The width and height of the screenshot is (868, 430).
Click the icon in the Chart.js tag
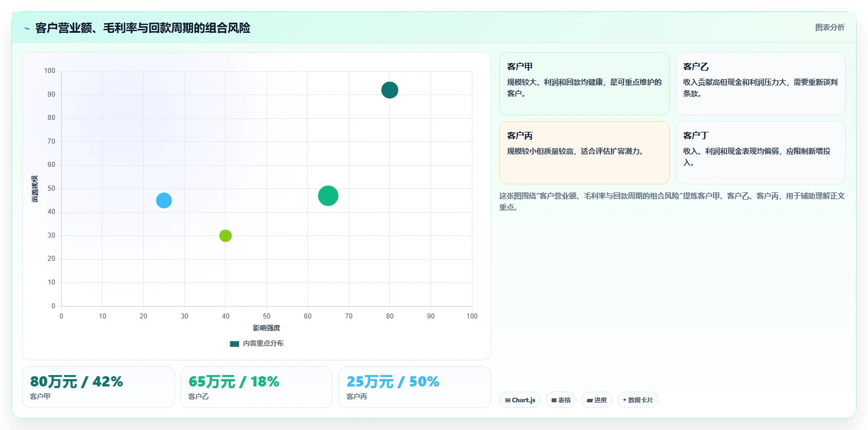coord(508,401)
